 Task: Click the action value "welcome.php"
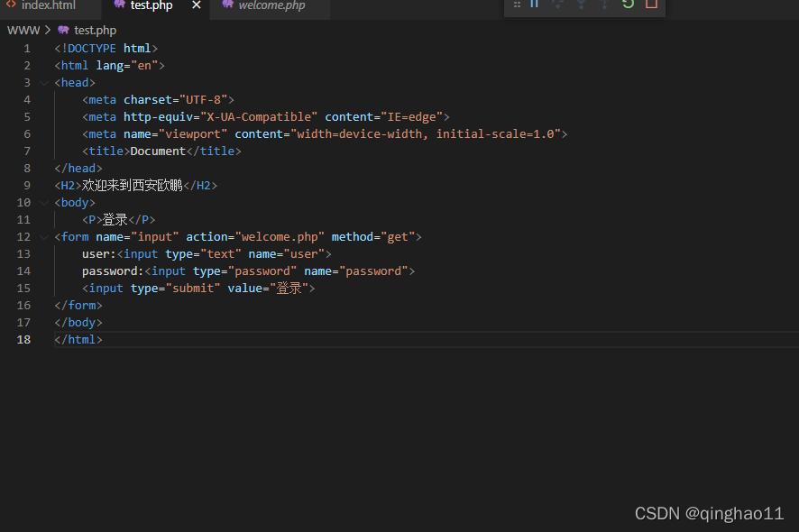pos(280,237)
